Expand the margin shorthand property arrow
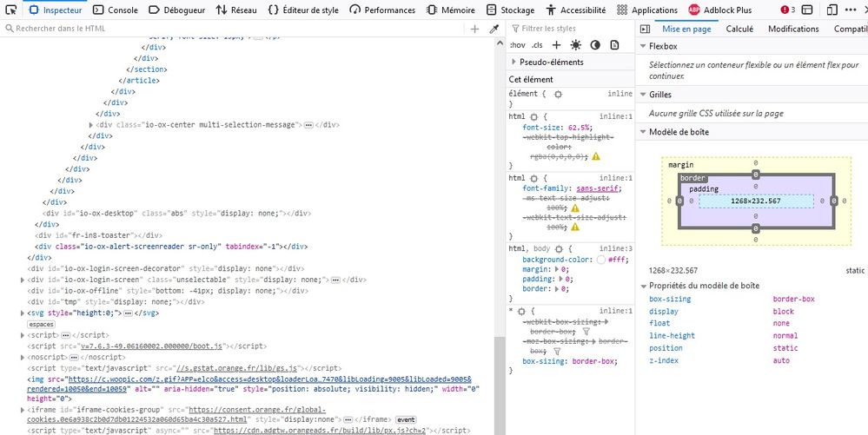 click(556, 269)
